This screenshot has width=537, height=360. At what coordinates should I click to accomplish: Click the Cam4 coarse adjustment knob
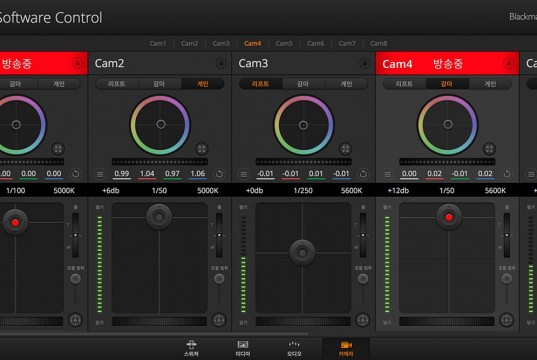[x=507, y=279]
